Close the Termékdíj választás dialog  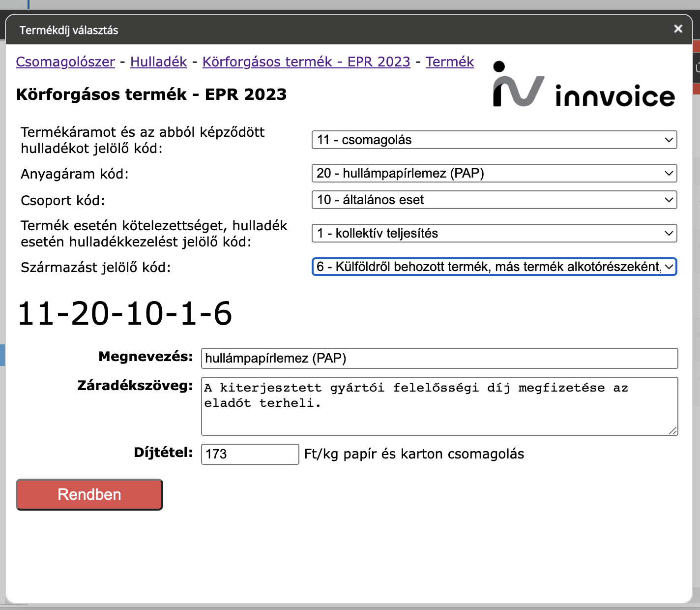pos(678,29)
